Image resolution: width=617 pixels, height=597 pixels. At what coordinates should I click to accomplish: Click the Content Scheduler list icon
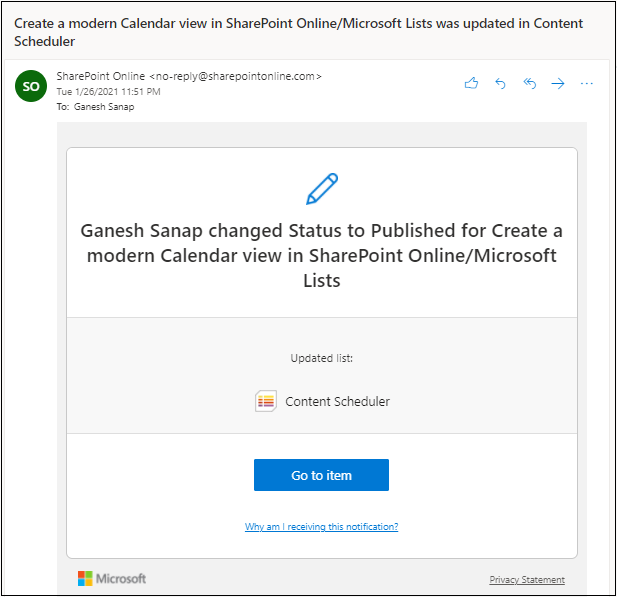point(266,401)
